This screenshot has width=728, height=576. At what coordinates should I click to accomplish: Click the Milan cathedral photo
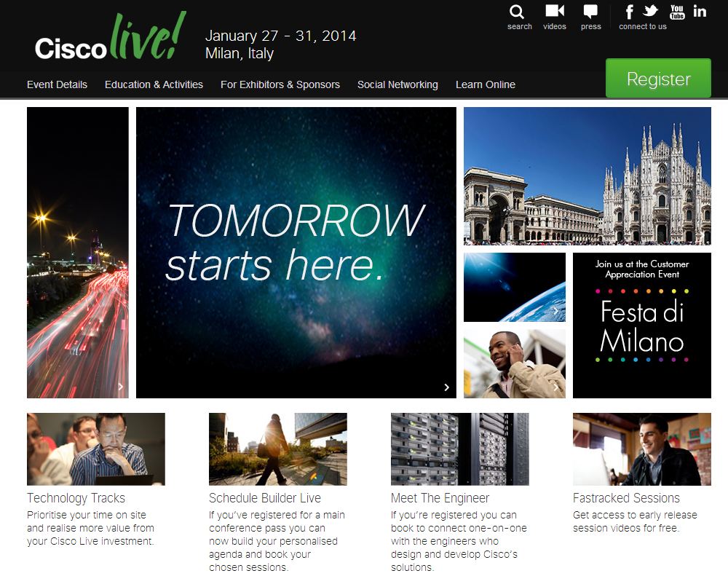click(x=587, y=175)
